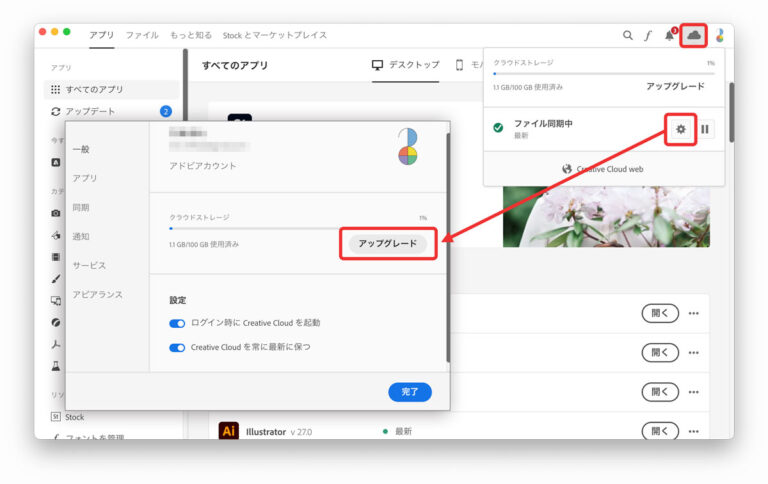The image size is (768, 484).
Task: Click the profile avatar in top corner
Action: click(719, 35)
